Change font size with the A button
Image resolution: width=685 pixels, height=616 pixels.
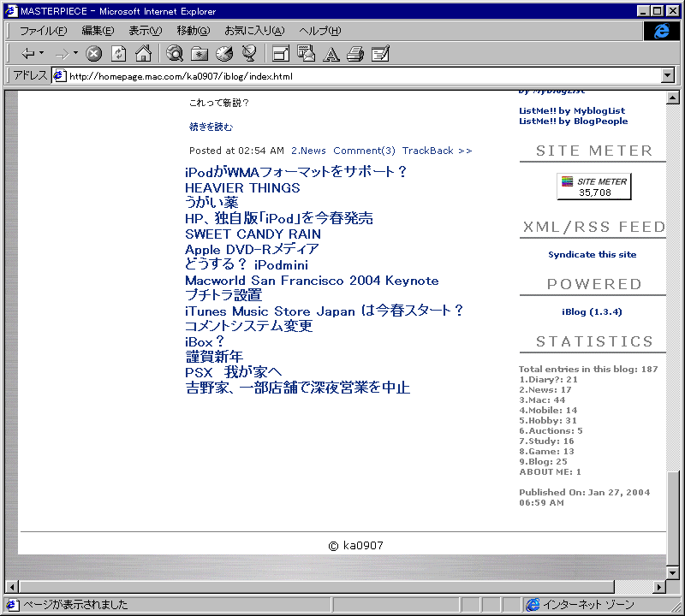[x=331, y=54]
